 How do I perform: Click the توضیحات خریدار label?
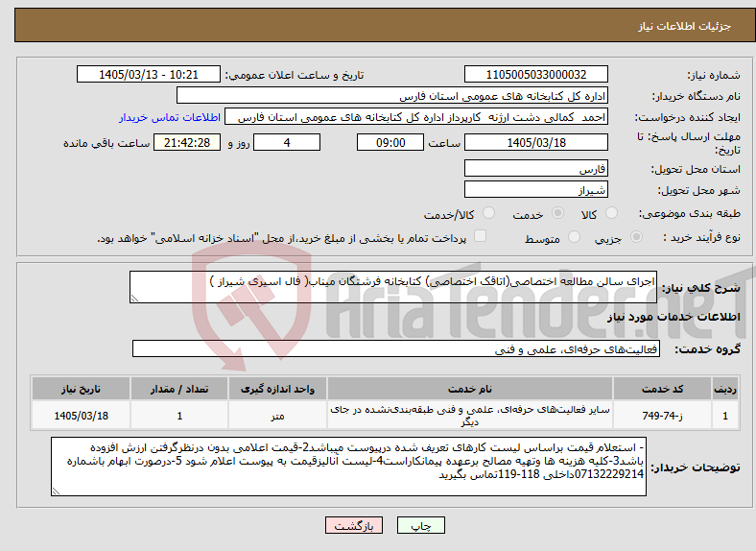[x=696, y=467]
